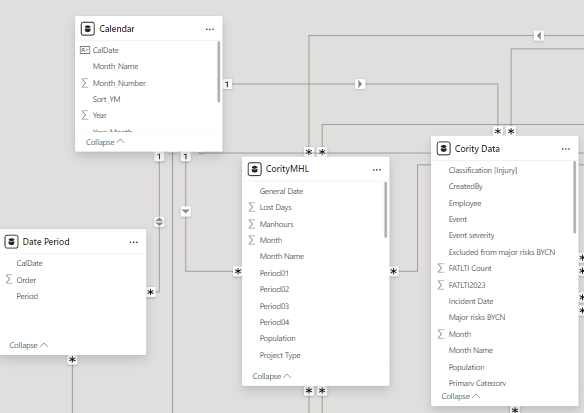The width and height of the screenshot is (584, 413).
Task: Click the CalDate key icon in Calendar
Action: [x=85, y=50]
